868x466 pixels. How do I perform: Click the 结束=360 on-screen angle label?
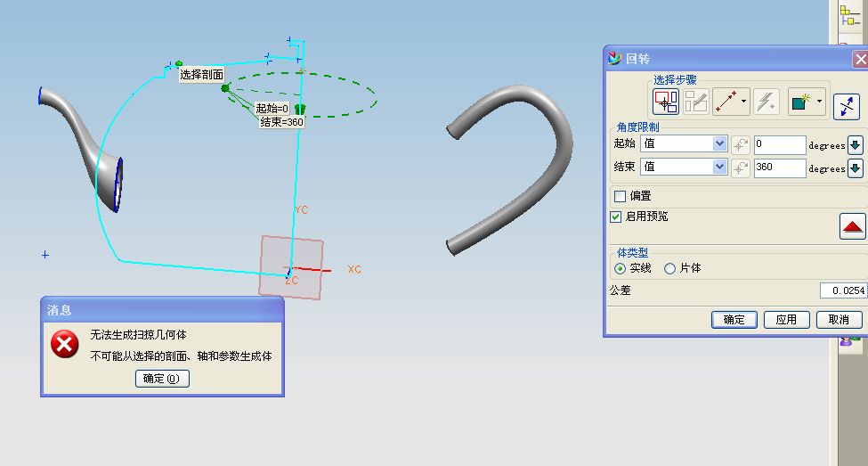pyautogui.click(x=282, y=122)
